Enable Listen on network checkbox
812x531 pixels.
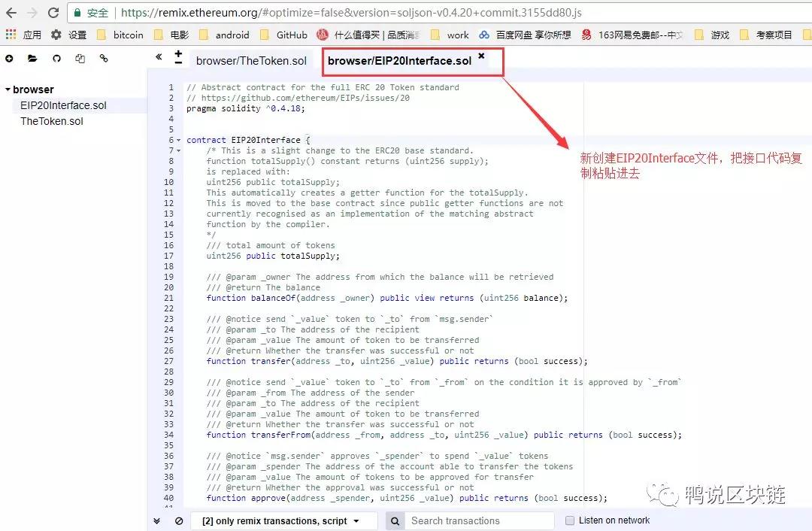pos(570,520)
